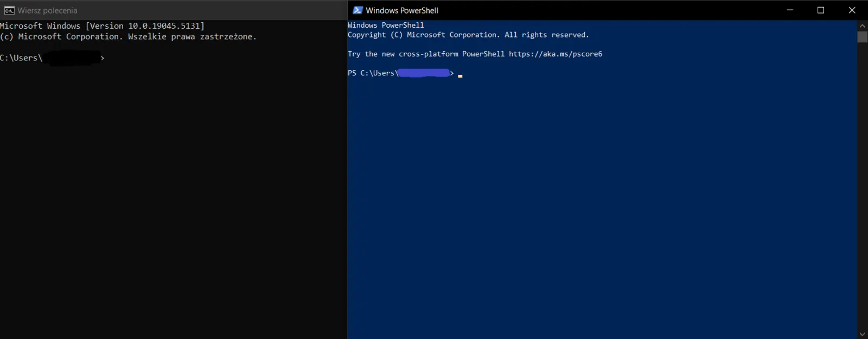Viewport: 868px width, 339px height.
Task: Click the 'Wszelkie prawa zastrzeżone' copyright line
Action: [x=128, y=36]
